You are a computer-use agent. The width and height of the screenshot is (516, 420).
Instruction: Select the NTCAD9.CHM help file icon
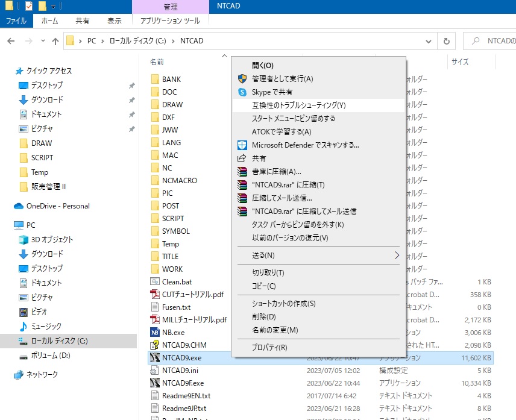click(155, 345)
